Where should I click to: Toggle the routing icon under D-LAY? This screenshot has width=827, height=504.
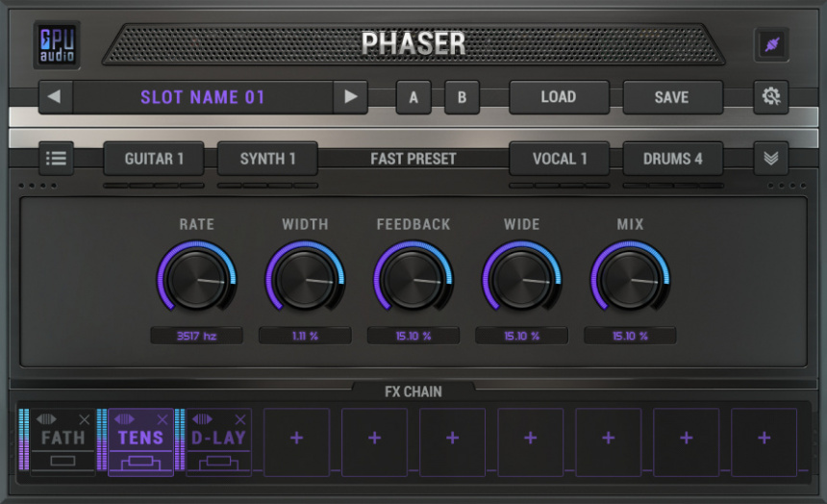[x=218, y=464]
